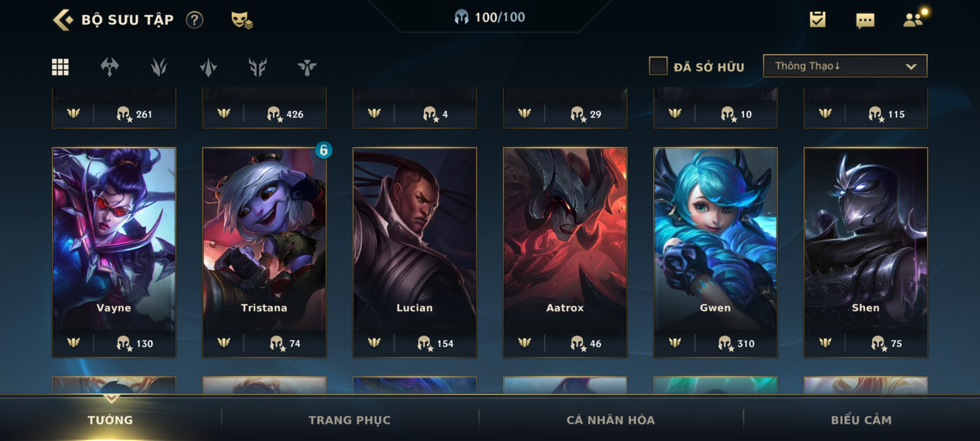Go to the BIỂU CẢM tab
The width and height of the screenshot is (980, 441).
(x=861, y=420)
